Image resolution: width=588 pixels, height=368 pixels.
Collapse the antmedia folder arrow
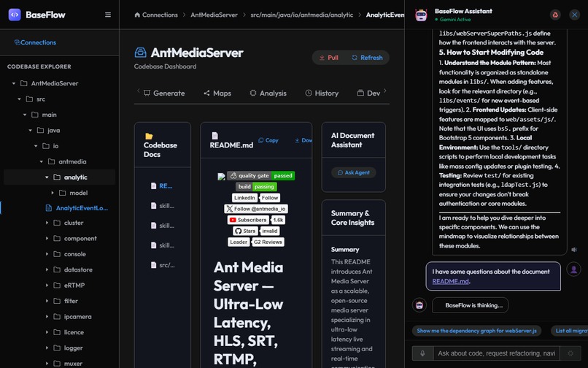tap(42, 161)
